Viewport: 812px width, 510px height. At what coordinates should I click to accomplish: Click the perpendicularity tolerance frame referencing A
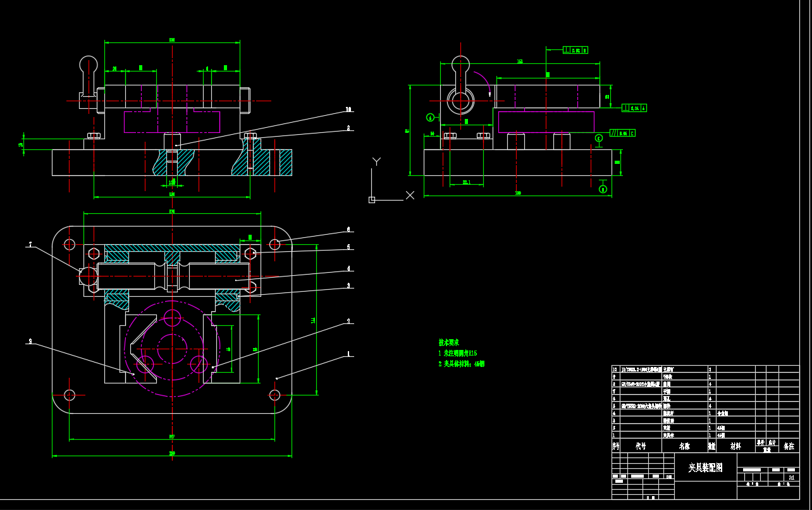634,108
